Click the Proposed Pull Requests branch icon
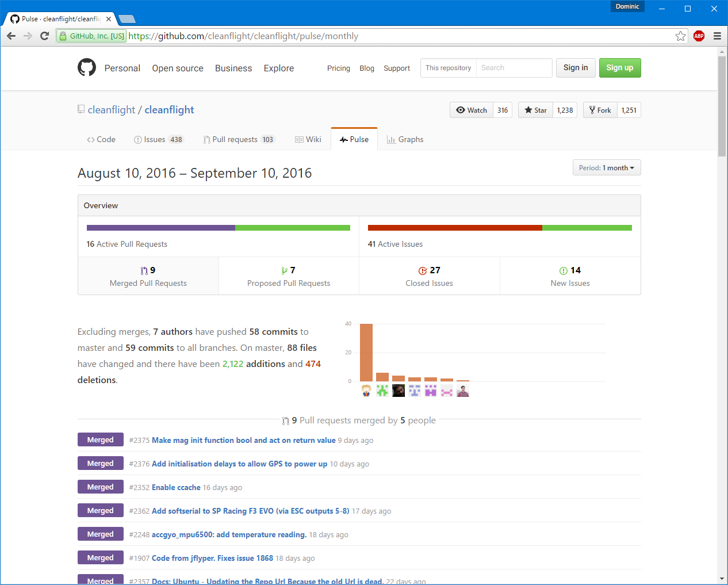728x585 pixels. [x=284, y=270]
